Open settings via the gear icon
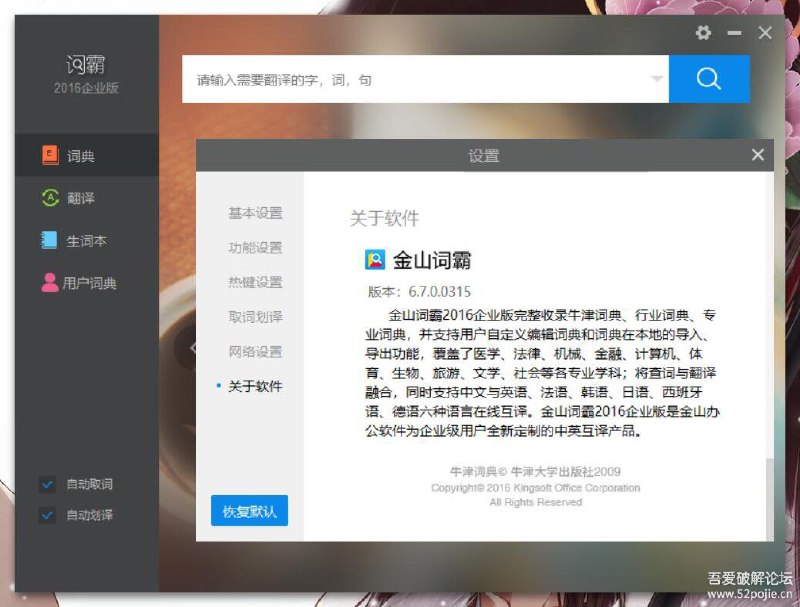800x607 pixels. 703,33
